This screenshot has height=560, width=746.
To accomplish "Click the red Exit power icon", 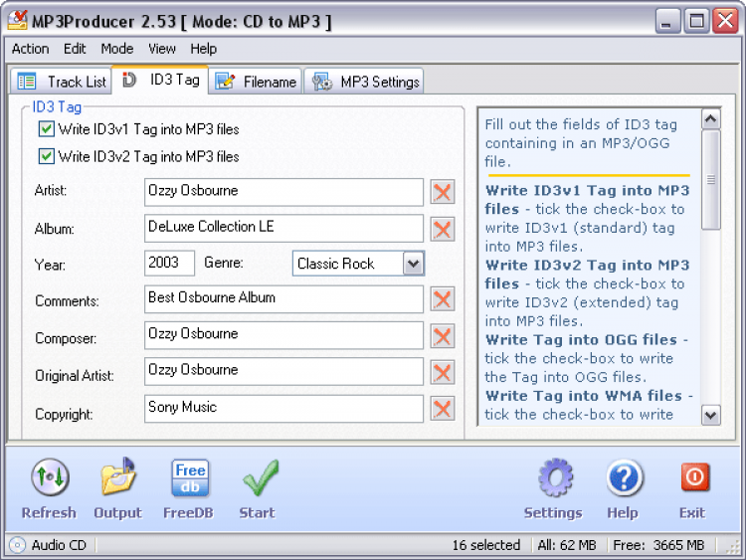I will pos(694,476).
